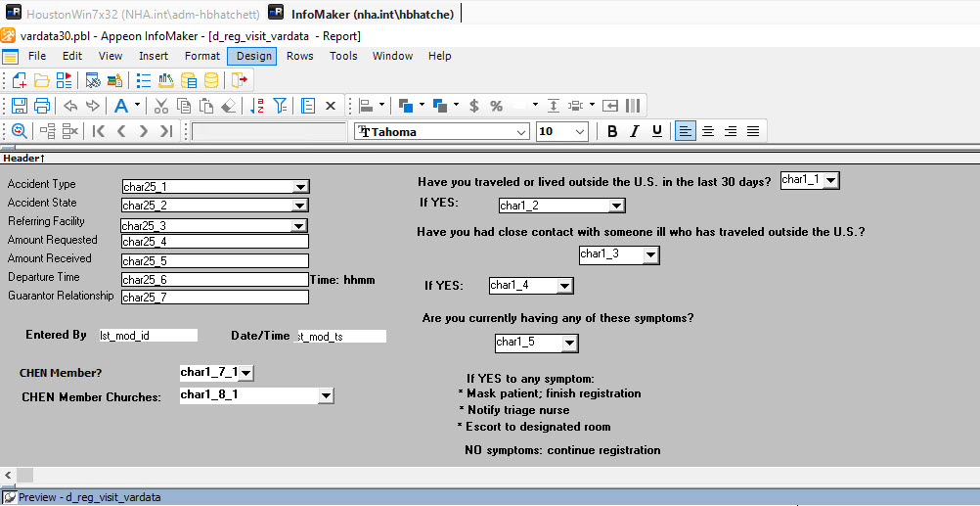980x506 pixels.
Task: Open the char25_1 Accident Type dropdown
Action: coord(301,187)
